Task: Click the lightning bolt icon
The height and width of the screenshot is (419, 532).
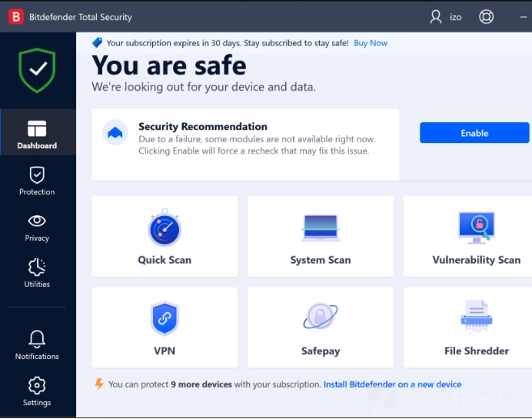Action: [99, 384]
